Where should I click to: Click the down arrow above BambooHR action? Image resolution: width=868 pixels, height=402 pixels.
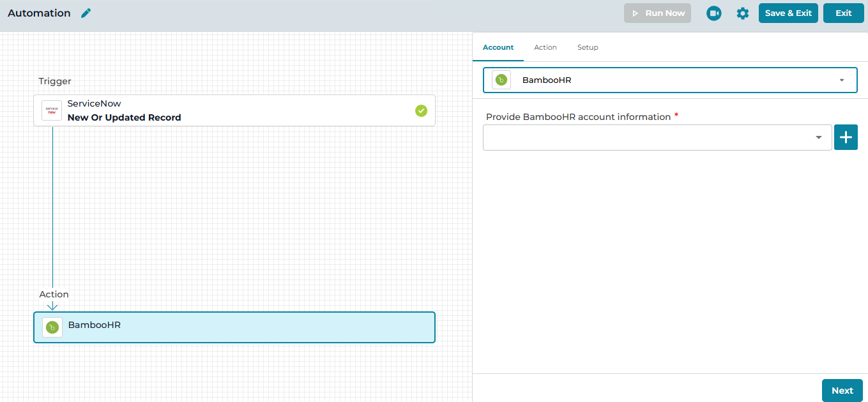(52, 306)
